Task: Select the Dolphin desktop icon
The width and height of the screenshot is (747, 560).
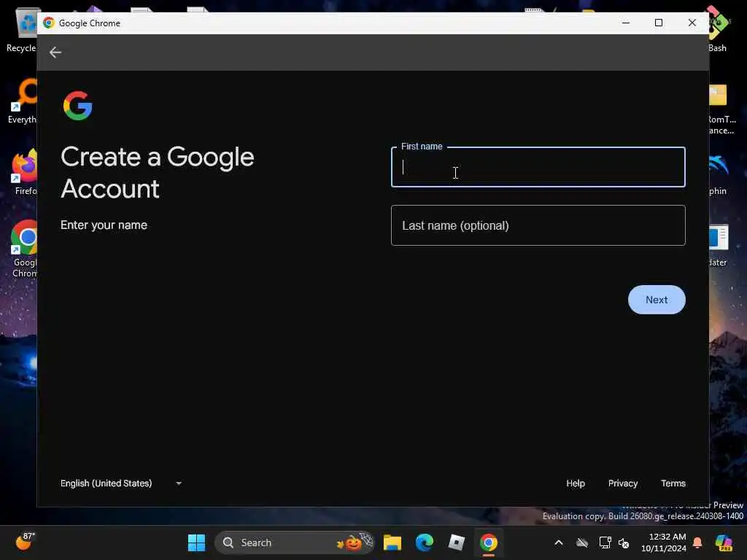Action: point(719,174)
